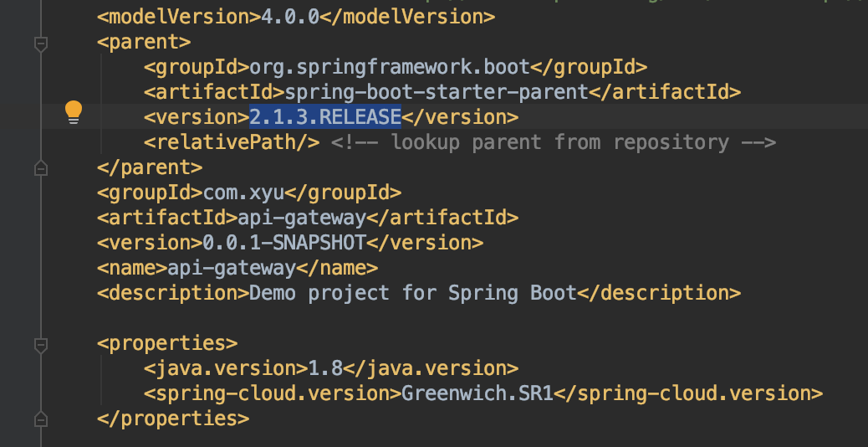
Task: Click the fold marker beside closing parent tag
Action: (39, 168)
